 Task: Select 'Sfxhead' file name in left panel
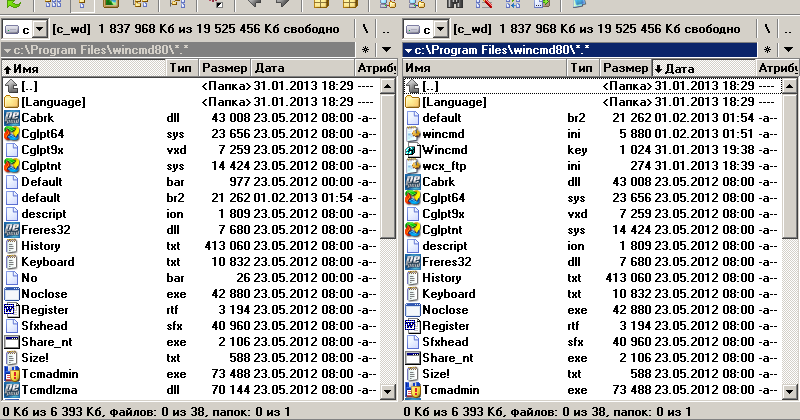[44, 326]
